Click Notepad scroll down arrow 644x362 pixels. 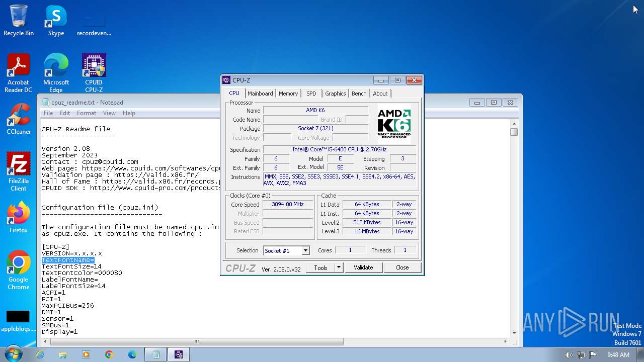(514, 333)
